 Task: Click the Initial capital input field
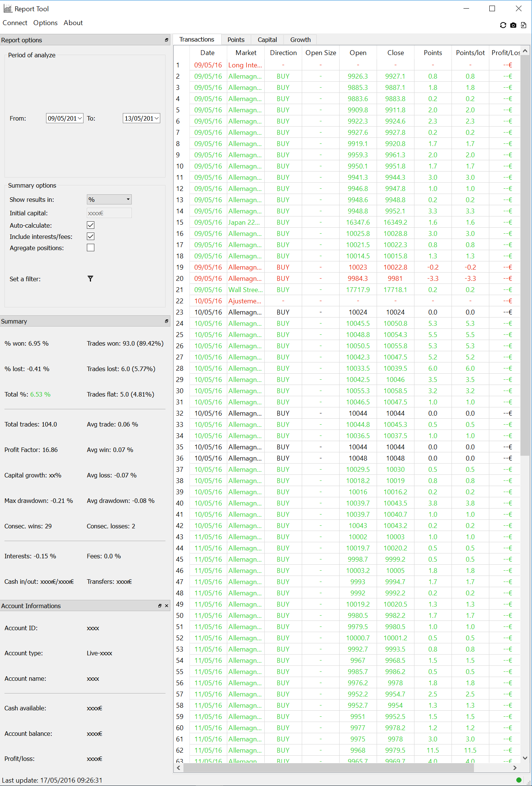point(109,213)
